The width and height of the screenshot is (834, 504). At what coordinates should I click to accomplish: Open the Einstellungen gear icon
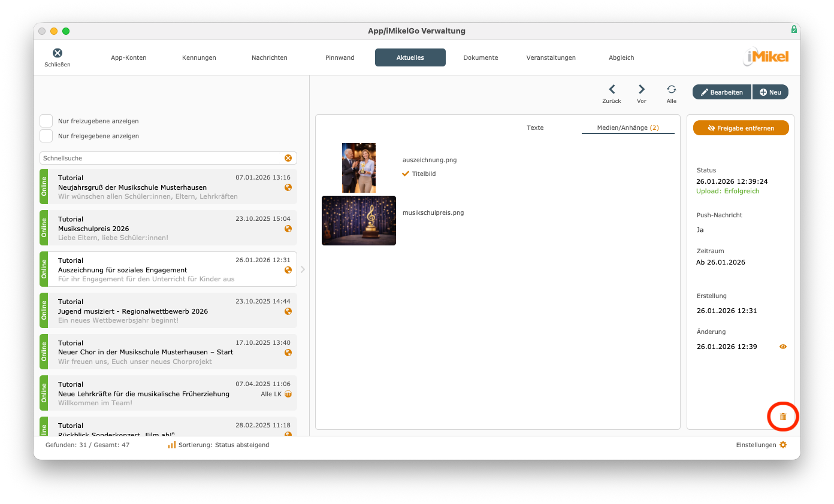[782, 445]
